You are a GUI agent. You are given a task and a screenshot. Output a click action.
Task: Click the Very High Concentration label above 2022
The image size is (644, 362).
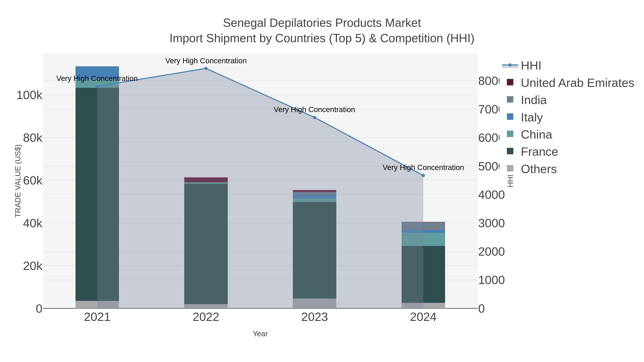tap(206, 61)
